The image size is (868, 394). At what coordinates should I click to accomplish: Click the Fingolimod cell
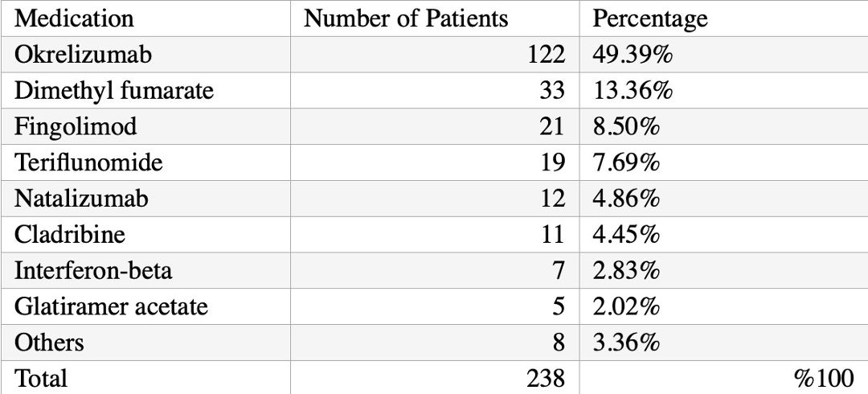145,126
